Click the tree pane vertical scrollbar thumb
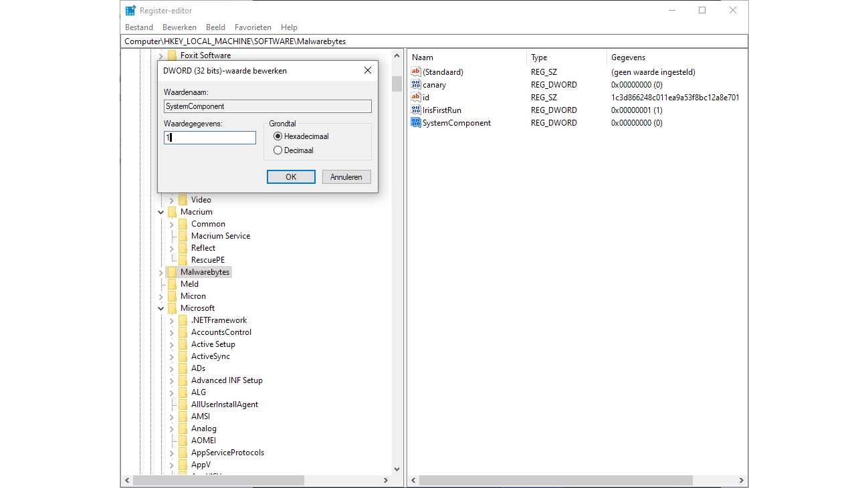The width and height of the screenshot is (868, 488). point(397,84)
